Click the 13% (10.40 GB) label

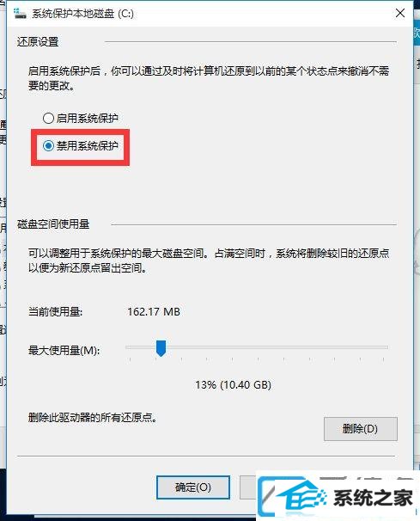click(x=233, y=385)
